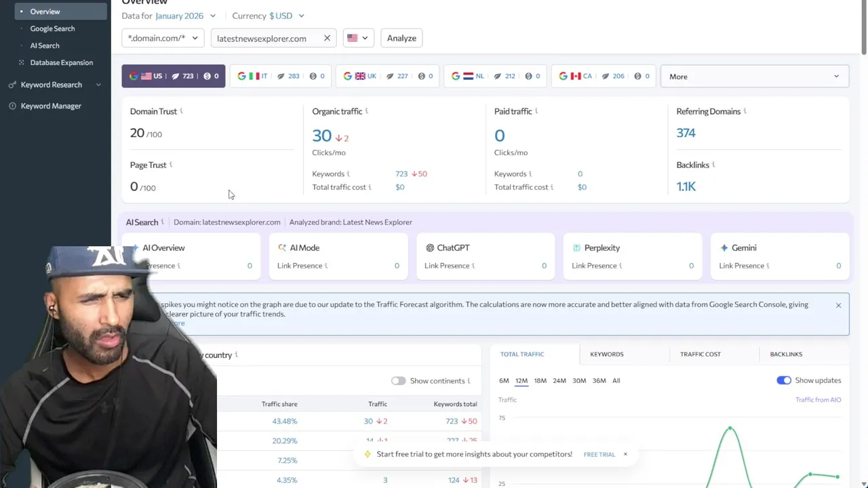Close the Traffic Forecast notice banner
Screen dimensions: 868x488
(x=838, y=306)
